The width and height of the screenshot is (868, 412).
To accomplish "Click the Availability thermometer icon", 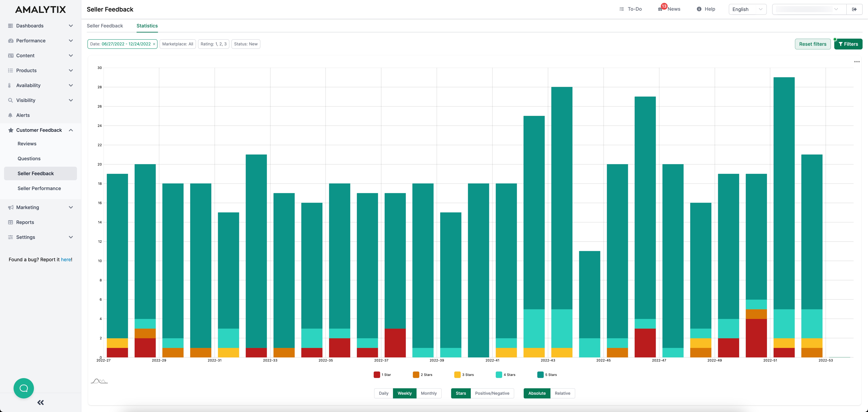I will (9, 86).
